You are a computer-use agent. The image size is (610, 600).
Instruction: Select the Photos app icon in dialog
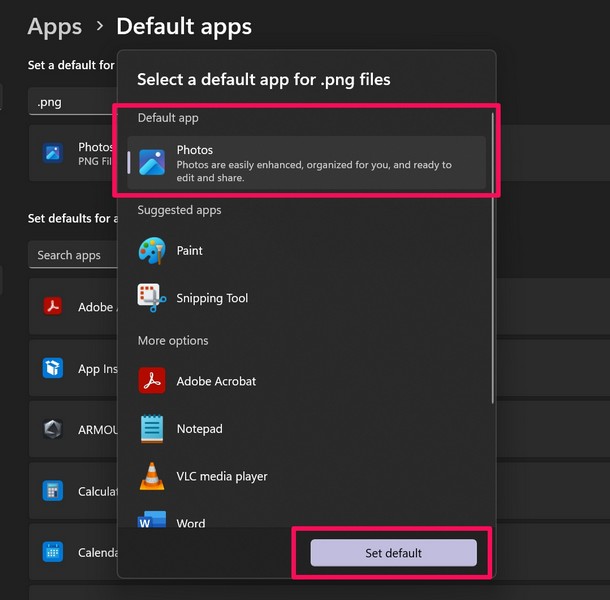click(x=152, y=162)
